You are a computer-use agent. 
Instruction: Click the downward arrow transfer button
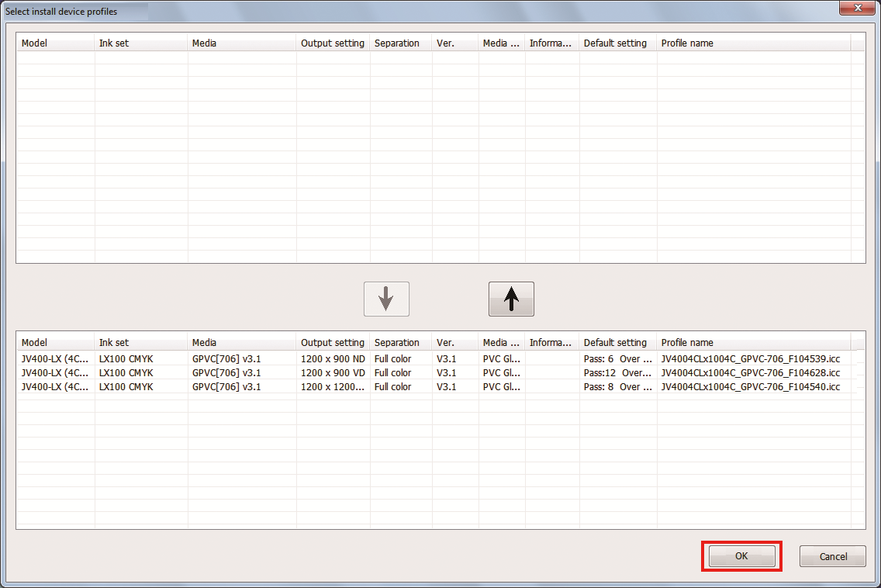point(386,299)
